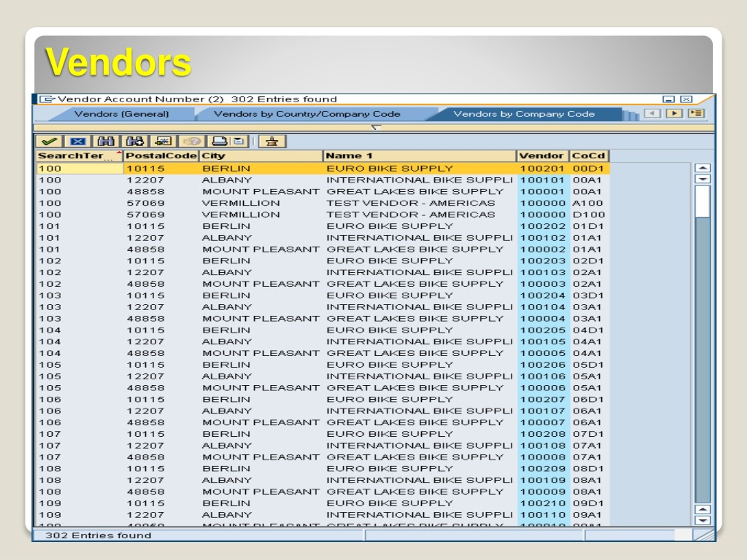Click the City column header
Image resolution: width=747 pixels, height=560 pixels.
pos(261,156)
